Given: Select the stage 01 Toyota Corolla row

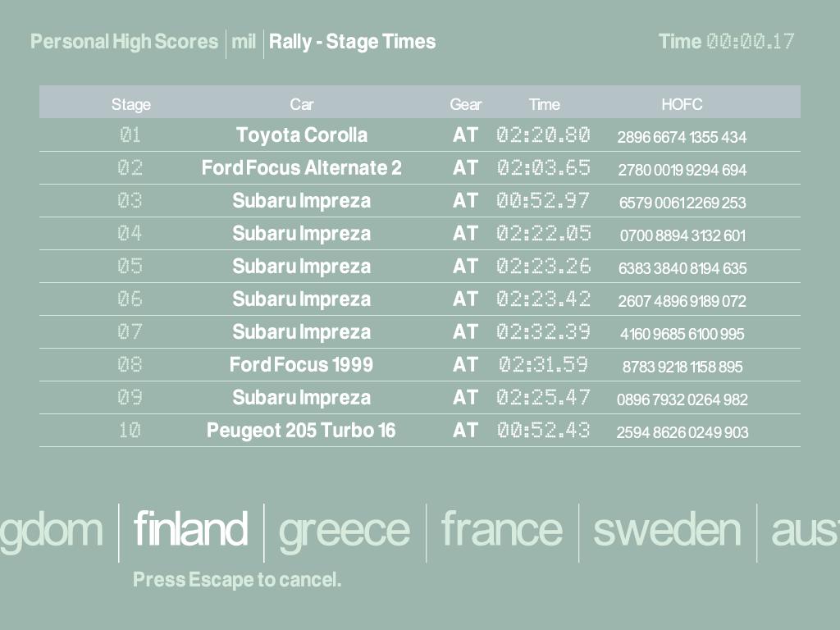Looking at the screenshot, I should click(302, 135).
